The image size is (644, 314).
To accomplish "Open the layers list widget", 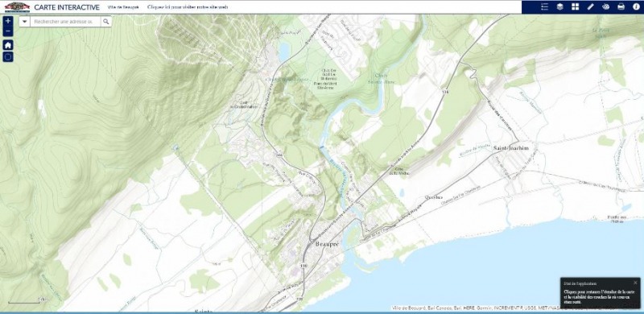I will coord(559,6).
